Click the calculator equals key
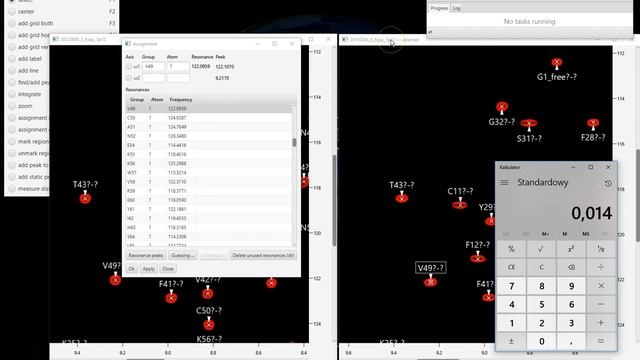Image resolution: width=640 pixels, height=360 pixels. (x=601, y=341)
